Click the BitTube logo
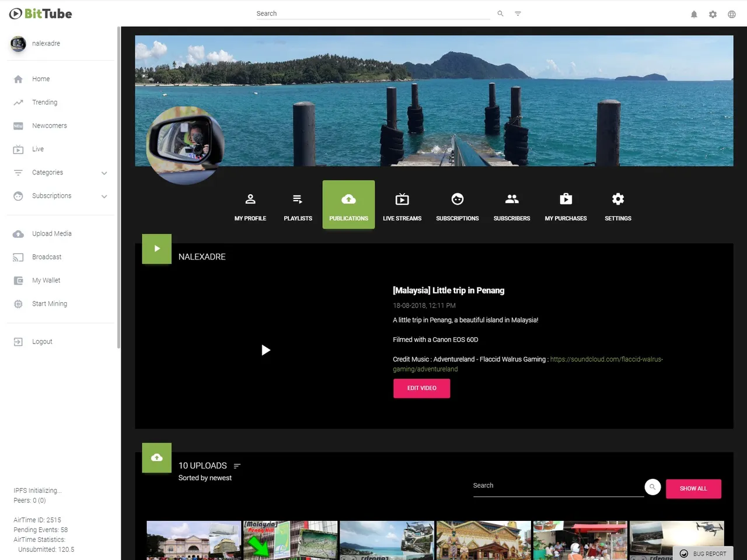The height and width of the screenshot is (560, 747). 41,13
